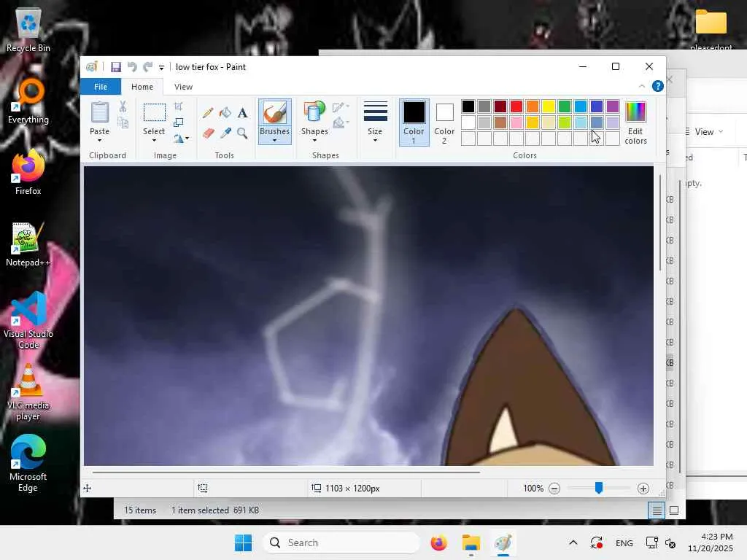Select the VLC media player shortcut
The width and height of the screenshot is (747, 560).
pyautogui.click(x=28, y=392)
